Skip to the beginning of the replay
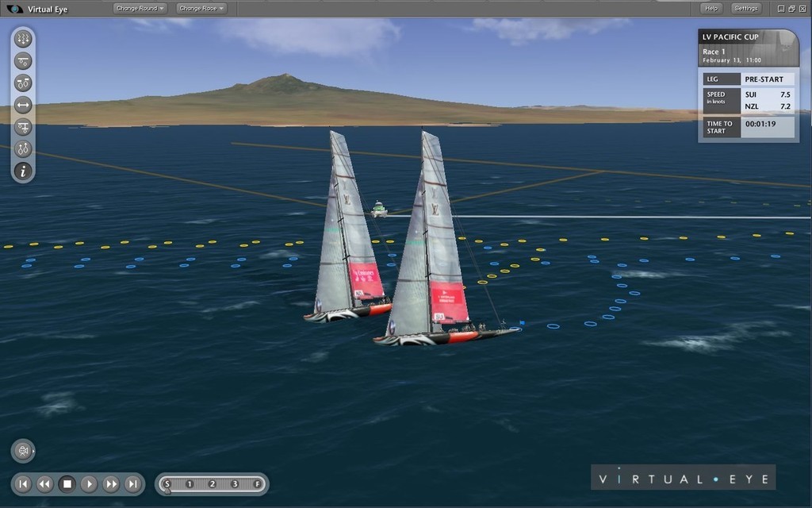The height and width of the screenshot is (508, 812). pyautogui.click(x=23, y=484)
